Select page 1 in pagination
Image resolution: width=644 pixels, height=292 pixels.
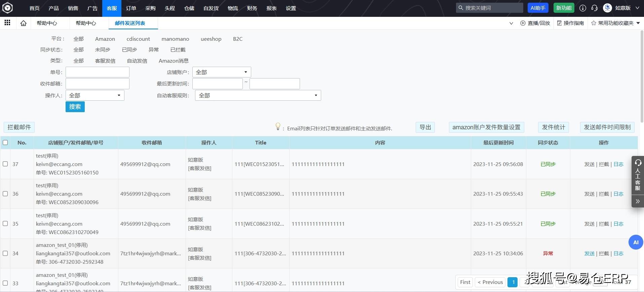tap(513, 282)
